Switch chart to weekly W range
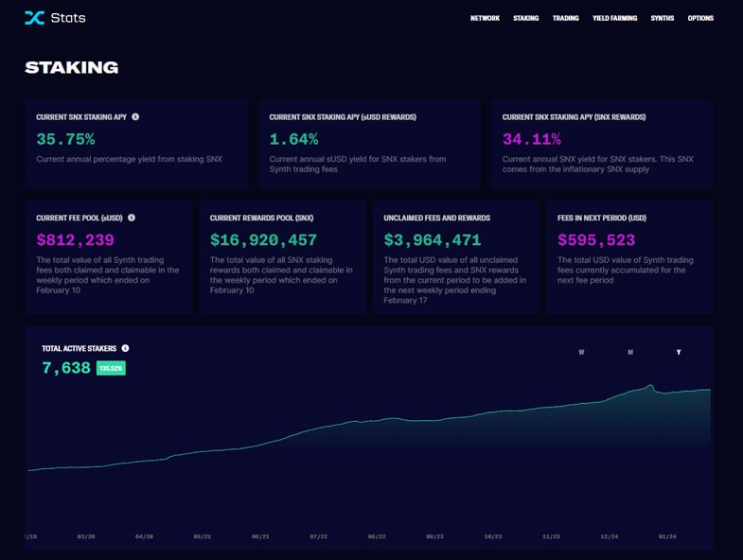This screenshot has height=560, width=743. [x=581, y=352]
